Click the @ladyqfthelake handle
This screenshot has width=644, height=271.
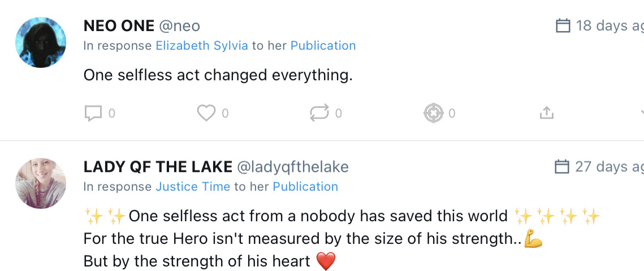292,167
